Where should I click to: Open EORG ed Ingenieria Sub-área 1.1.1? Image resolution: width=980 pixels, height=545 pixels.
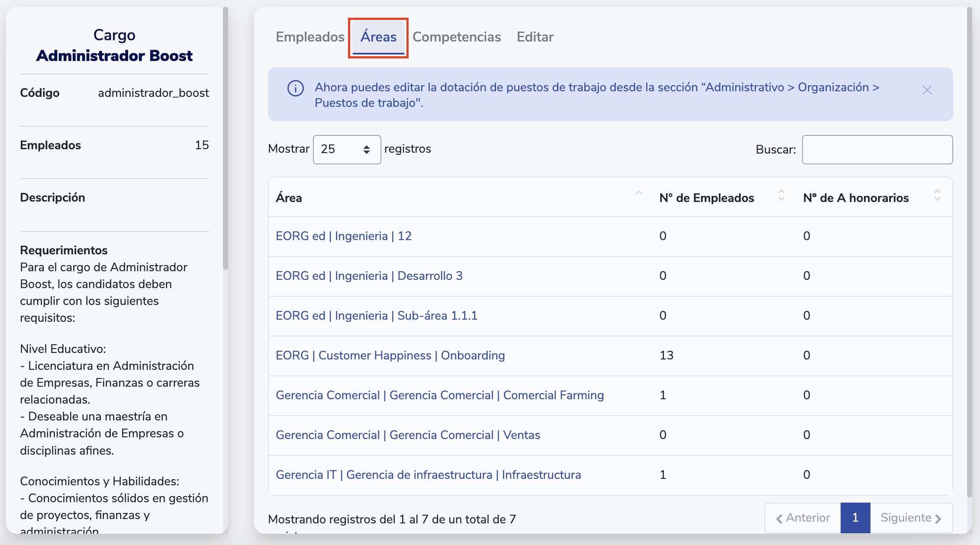pos(377,316)
